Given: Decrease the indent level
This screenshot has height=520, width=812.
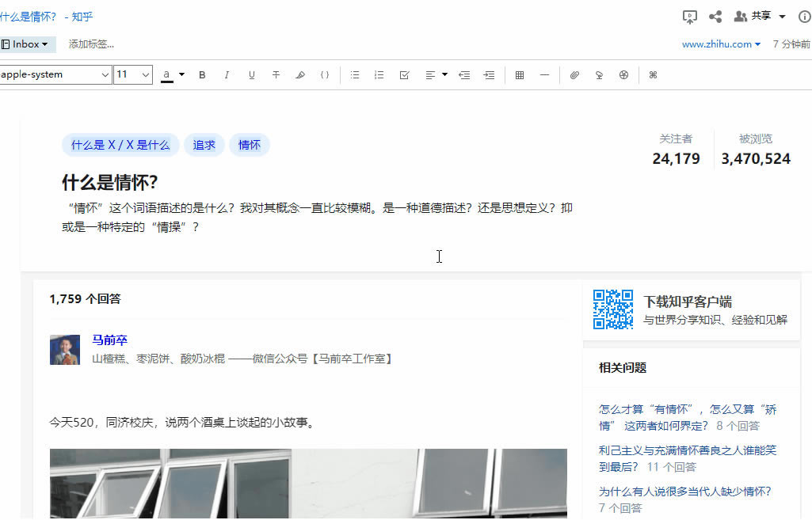Looking at the screenshot, I should 464,75.
